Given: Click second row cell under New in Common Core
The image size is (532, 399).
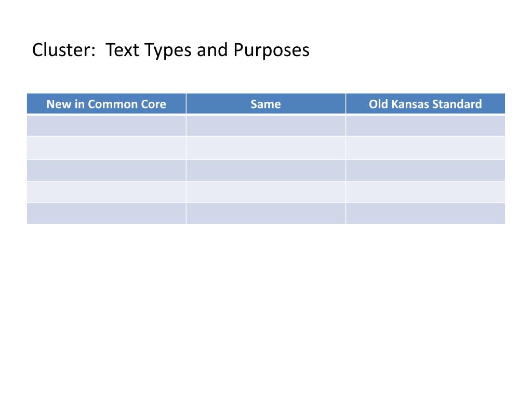Looking at the screenshot, I should (107, 148).
